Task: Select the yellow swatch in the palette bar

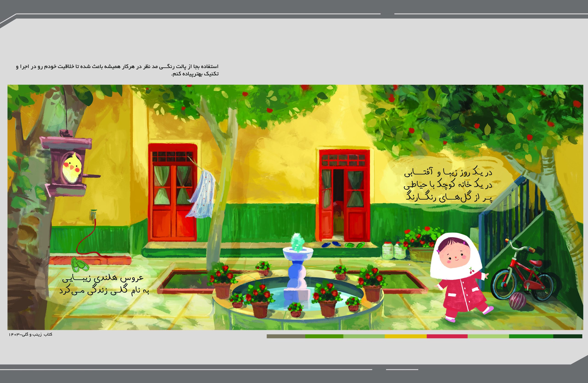Action: [406, 336]
